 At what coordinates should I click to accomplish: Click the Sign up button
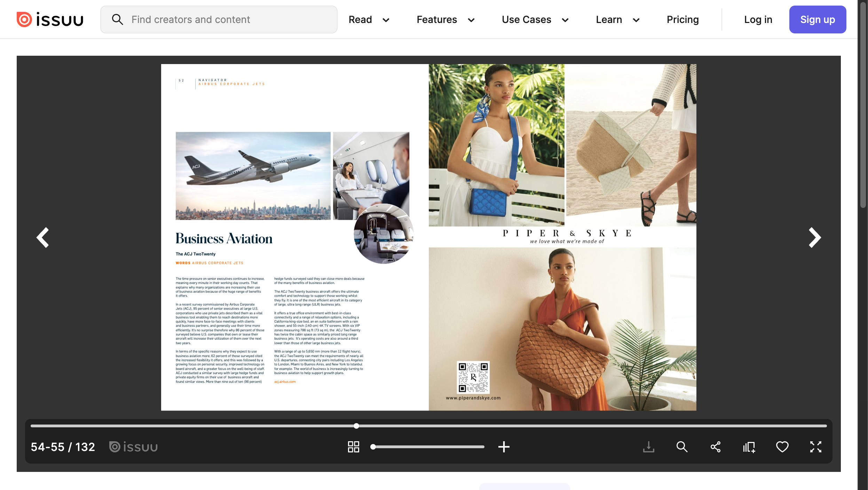point(818,20)
